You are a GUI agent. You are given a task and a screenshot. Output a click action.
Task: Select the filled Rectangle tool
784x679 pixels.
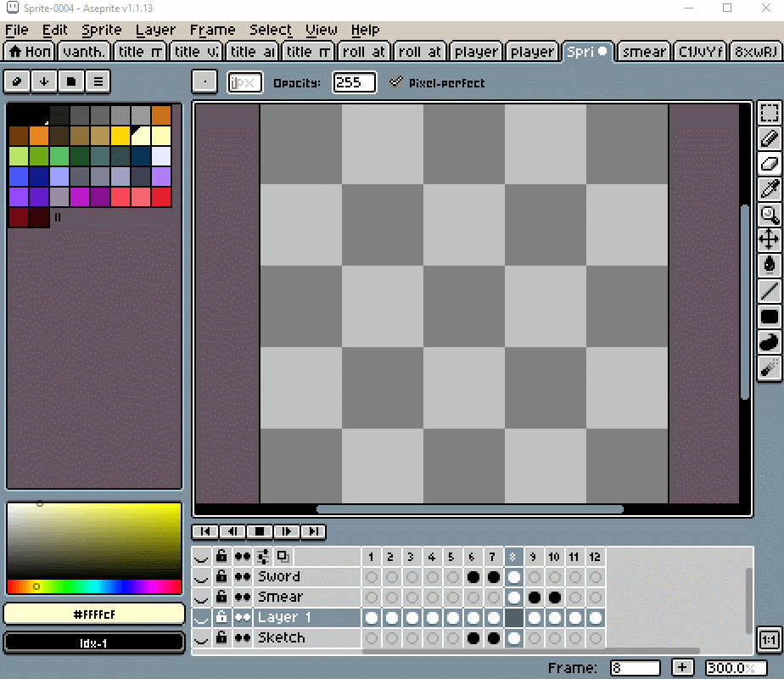click(769, 317)
